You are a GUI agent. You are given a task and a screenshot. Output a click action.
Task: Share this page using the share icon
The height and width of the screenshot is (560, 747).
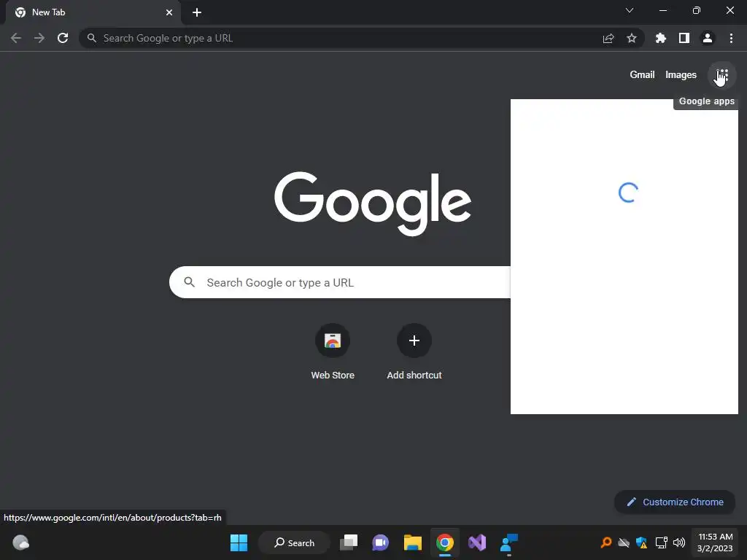pos(608,38)
